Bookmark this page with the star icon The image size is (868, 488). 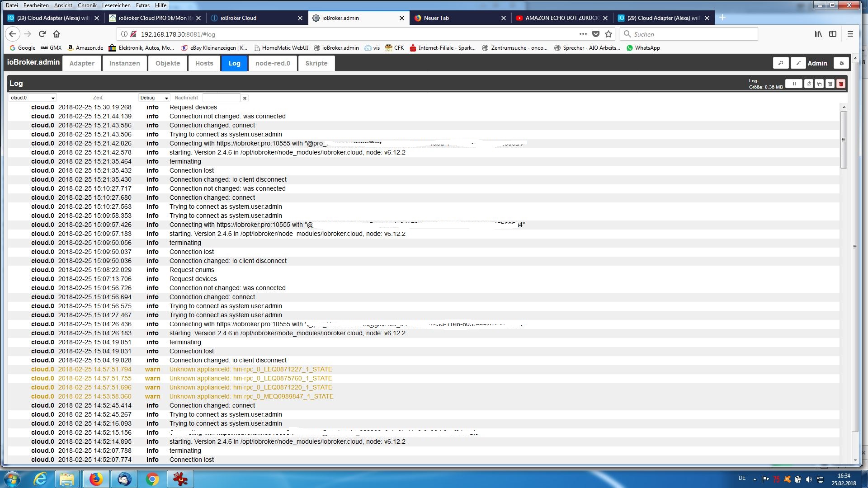click(x=609, y=34)
